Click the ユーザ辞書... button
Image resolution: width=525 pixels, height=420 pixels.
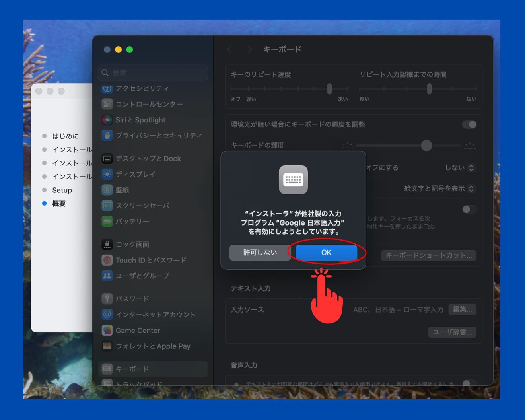[x=452, y=332]
